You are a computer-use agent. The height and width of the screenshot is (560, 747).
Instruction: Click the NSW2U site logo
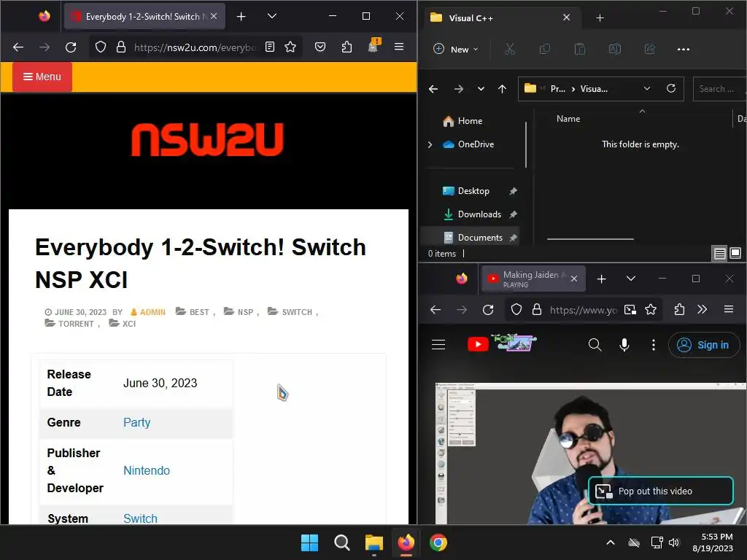click(x=207, y=139)
